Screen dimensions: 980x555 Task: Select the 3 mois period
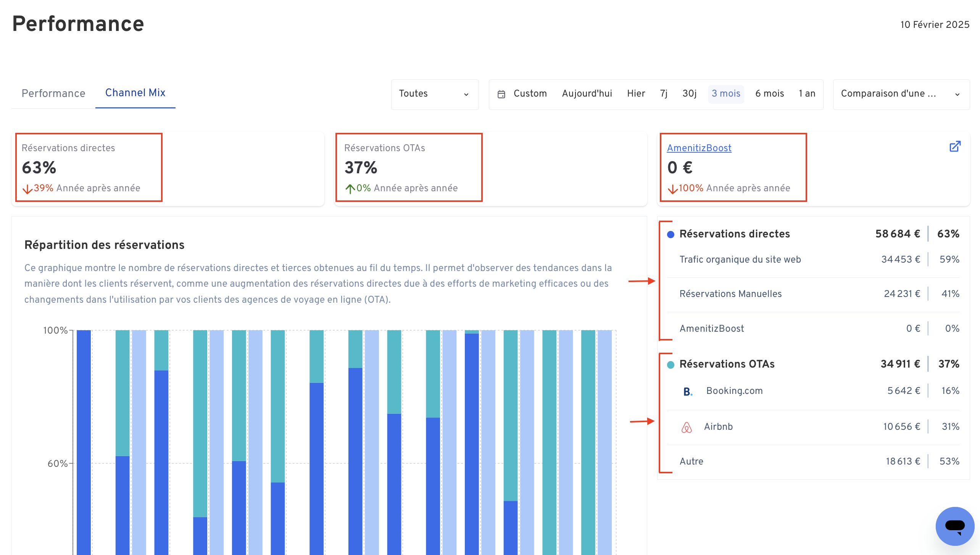[x=726, y=94]
